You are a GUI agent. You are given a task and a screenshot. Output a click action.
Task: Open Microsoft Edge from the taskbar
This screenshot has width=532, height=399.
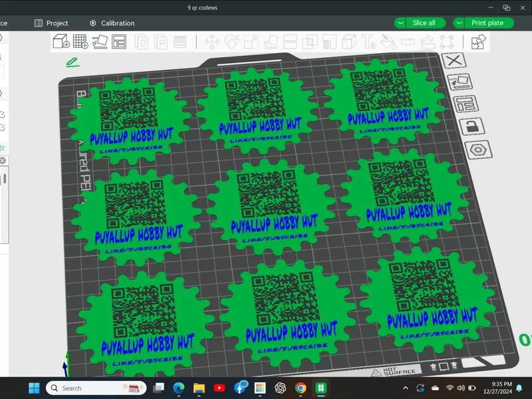179,388
